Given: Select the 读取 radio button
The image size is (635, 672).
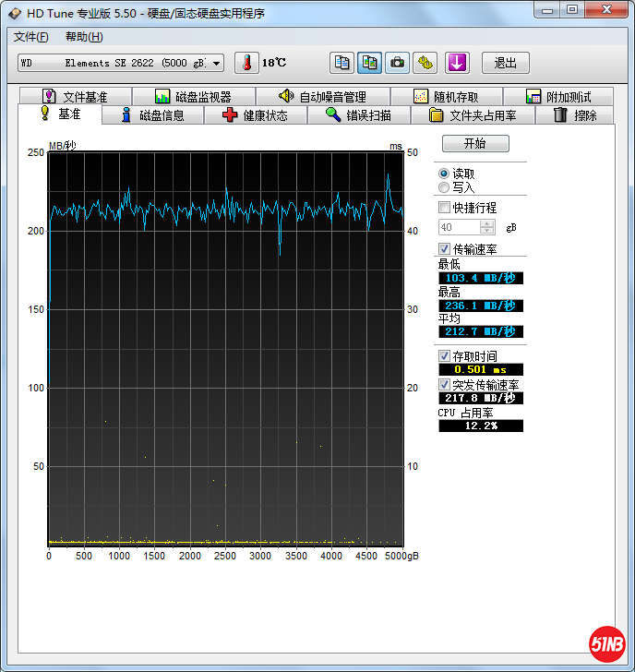Looking at the screenshot, I should tap(445, 174).
